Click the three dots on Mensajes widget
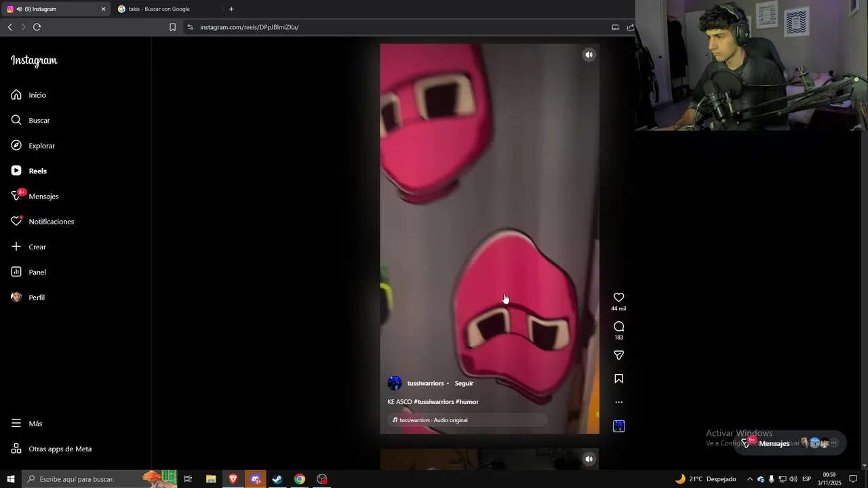 tap(833, 443)
